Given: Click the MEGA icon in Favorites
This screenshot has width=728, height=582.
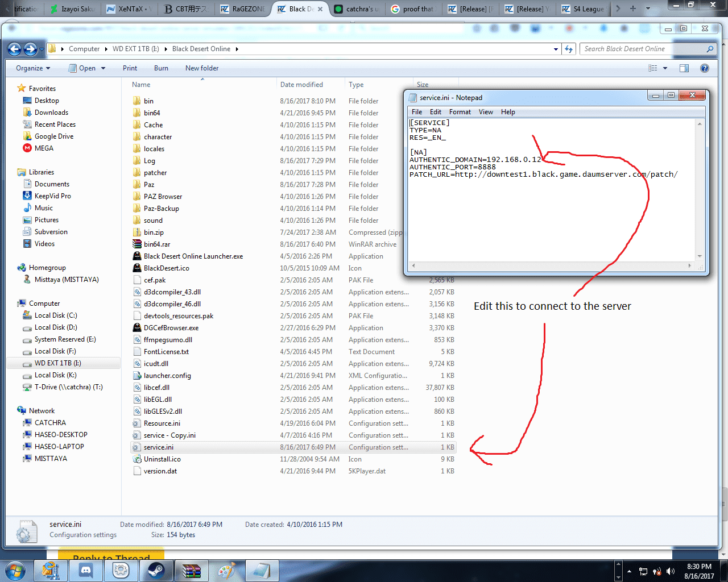Looking at the screenshot, I should [x=27, y=148].
